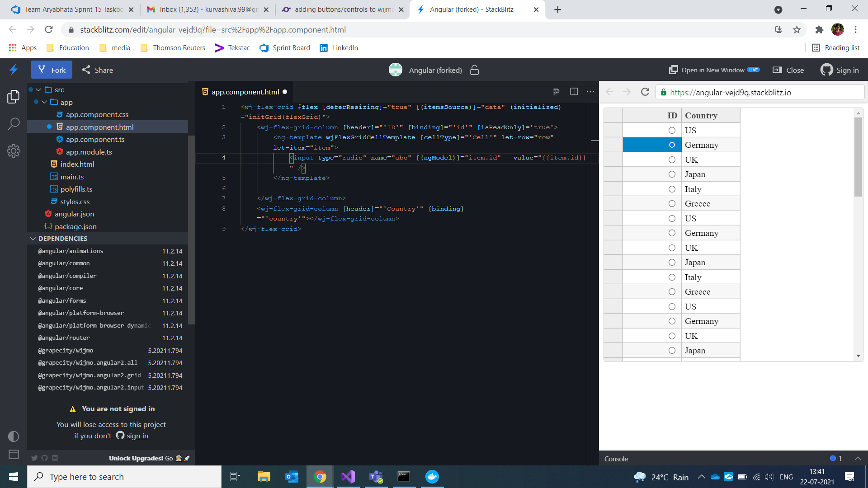Switch to Gmail Inbox tab
This screenshot has width=868, height=488.
(208, 9)
